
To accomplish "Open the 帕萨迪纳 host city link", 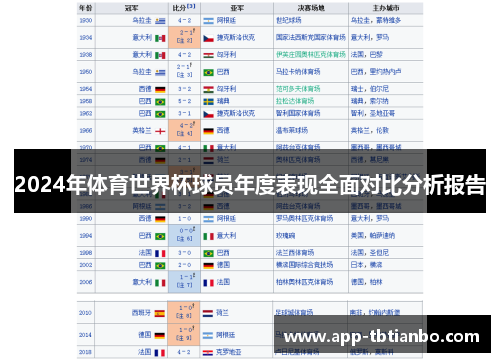I will point(382,236).
